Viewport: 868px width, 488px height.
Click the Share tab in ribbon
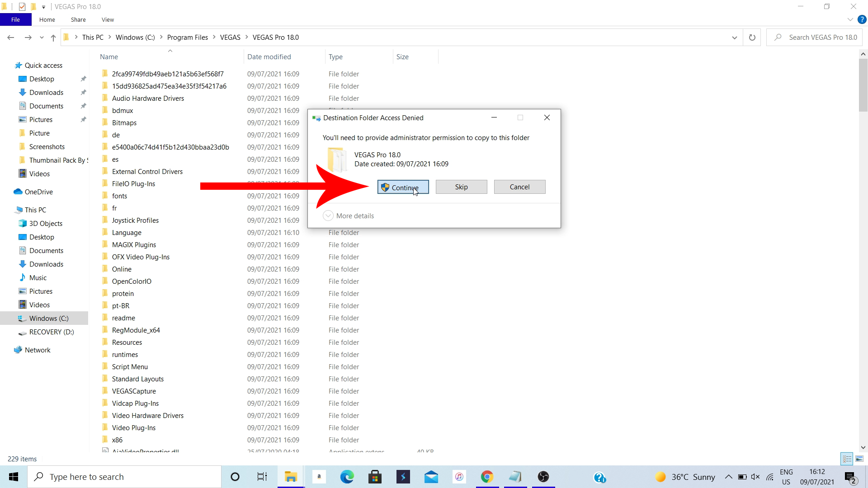pos(78,20)
